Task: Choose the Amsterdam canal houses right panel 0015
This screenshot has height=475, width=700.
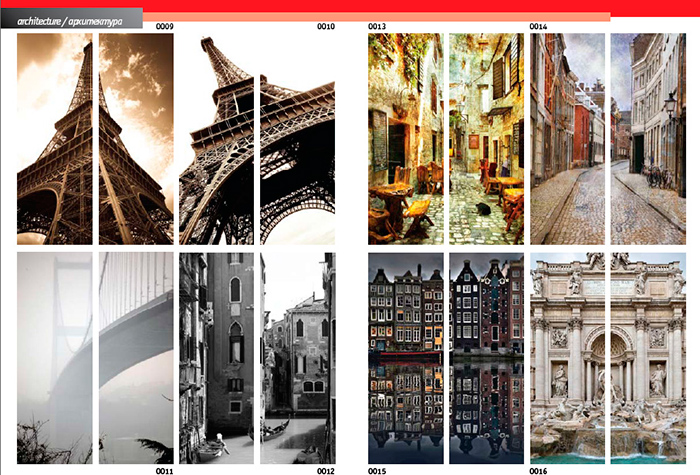Action: pyautogui.click(x=487, y=358)
